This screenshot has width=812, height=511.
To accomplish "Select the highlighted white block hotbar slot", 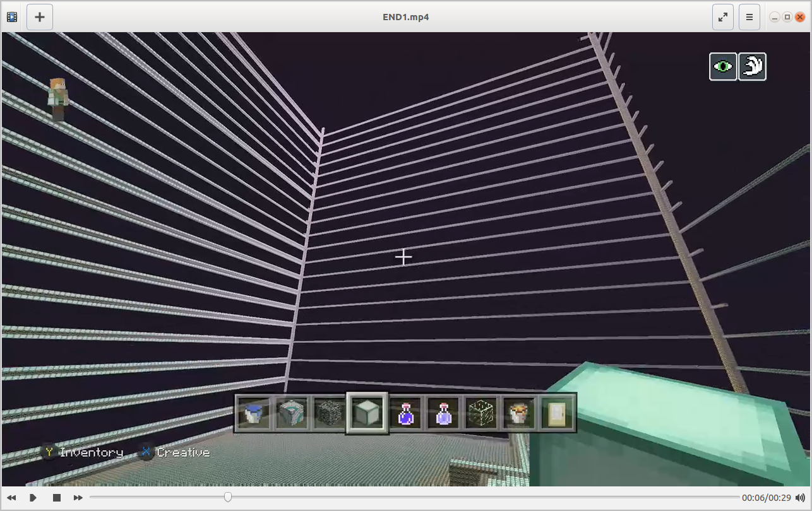I will pyautogui.click(x=367, y=414).
